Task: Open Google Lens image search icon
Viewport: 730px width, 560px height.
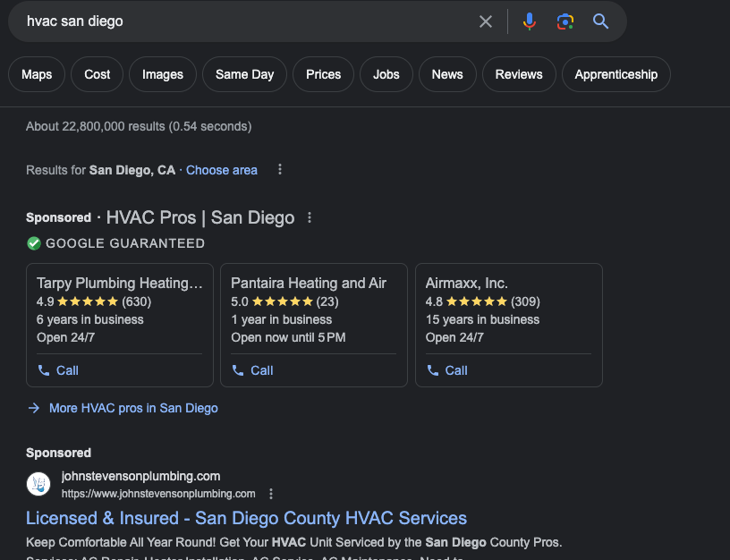Action: pyautogui.click(x=565, y=21)
